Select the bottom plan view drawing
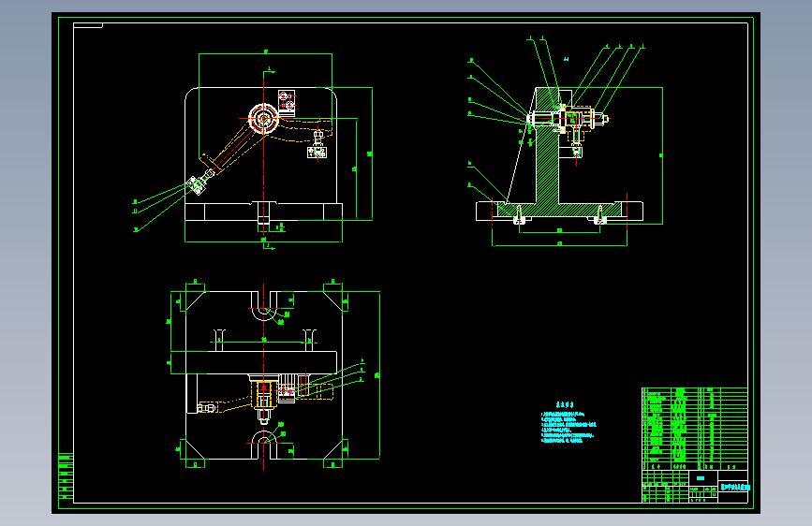812x526 pixels. click(x=274, y=376)
